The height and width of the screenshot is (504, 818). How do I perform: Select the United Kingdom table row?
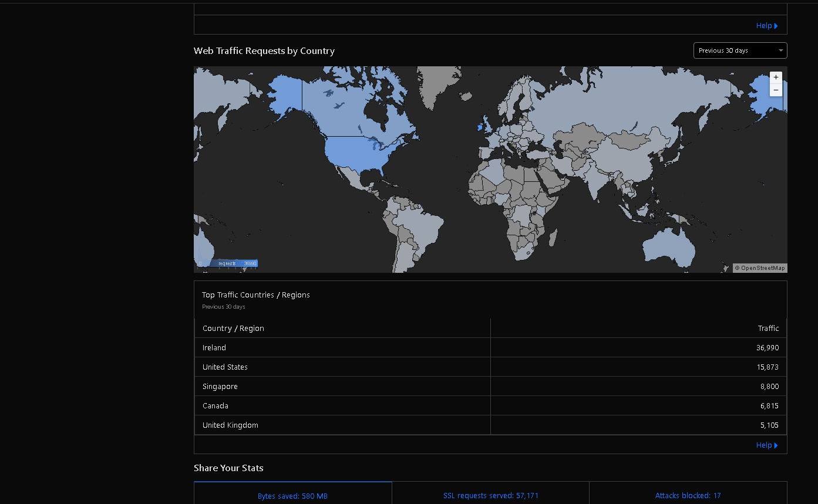click(490, 425)
